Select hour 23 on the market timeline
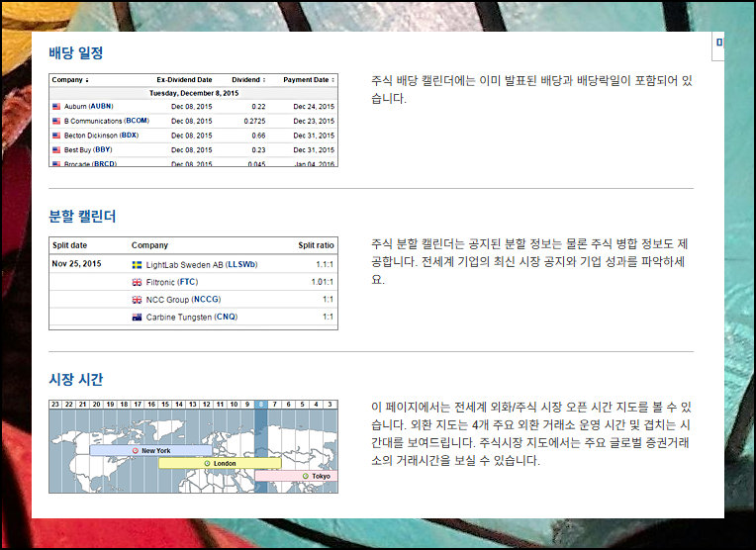756x550 pixels. (x=55, y=405)
